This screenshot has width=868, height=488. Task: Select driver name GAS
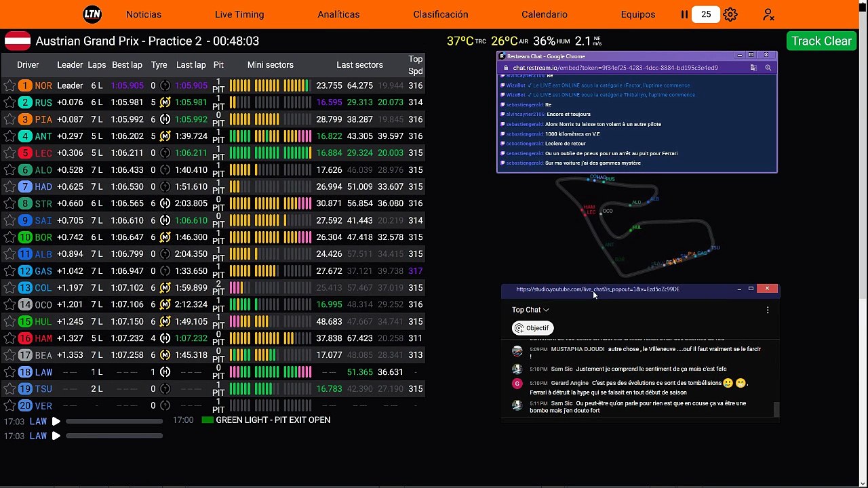43,270
